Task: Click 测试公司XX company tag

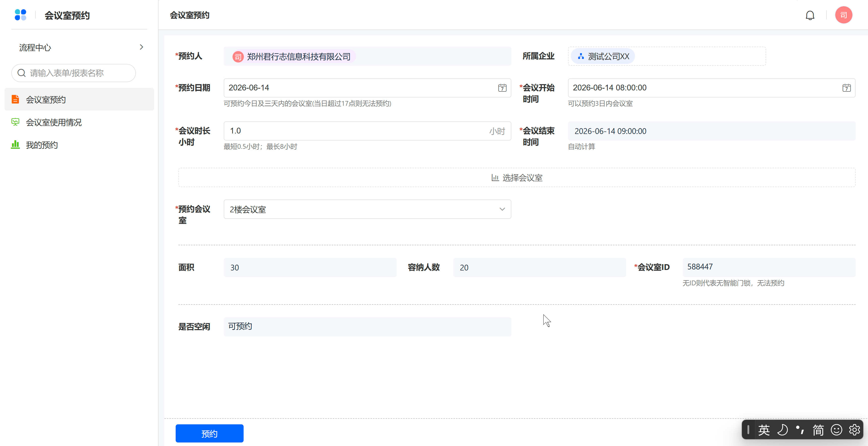Action: tap(602, 56)
